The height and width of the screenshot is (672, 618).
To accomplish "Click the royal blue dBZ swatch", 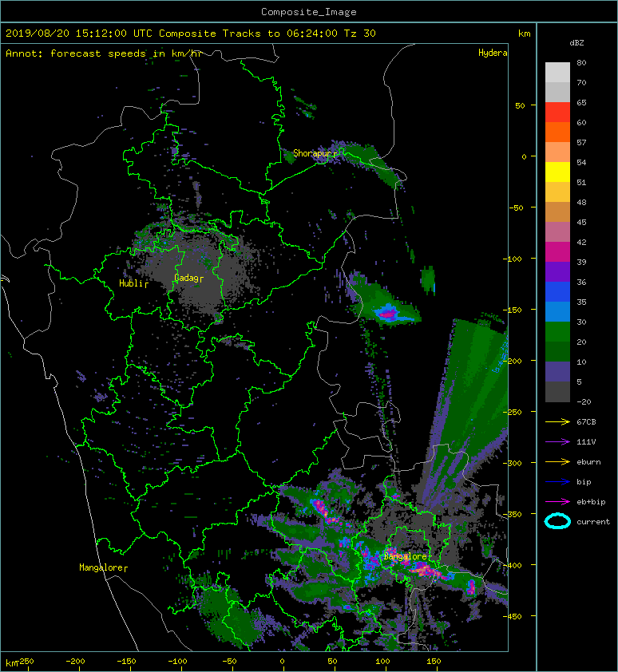I will click(557, 292).
